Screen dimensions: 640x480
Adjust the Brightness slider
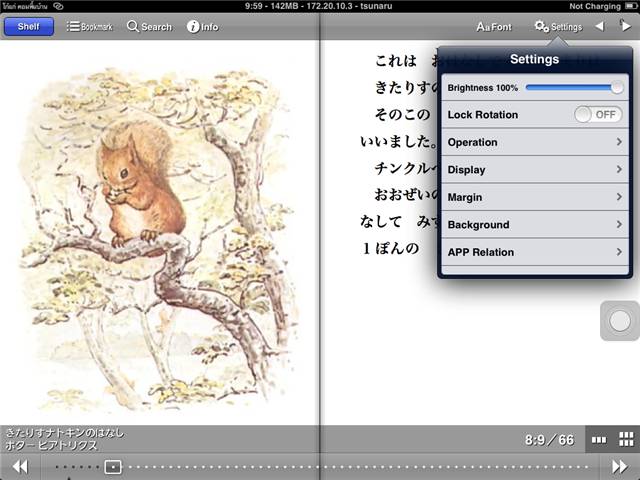coord(574,87)
